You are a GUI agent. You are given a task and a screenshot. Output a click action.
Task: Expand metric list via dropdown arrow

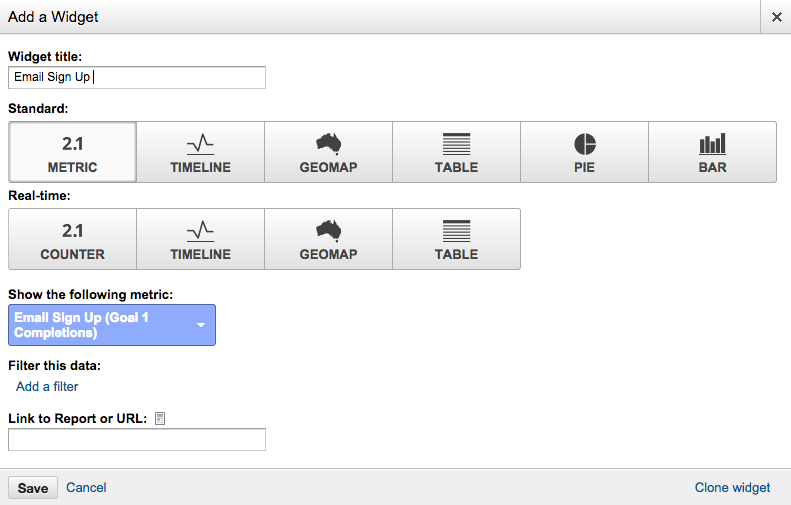[x=201, y=325]
